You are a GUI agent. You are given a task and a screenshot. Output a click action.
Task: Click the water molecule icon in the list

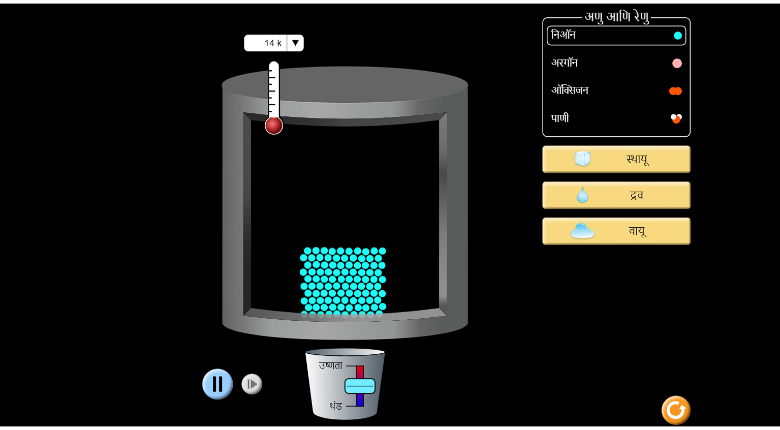pyautogui.click(x=676, y=118)
